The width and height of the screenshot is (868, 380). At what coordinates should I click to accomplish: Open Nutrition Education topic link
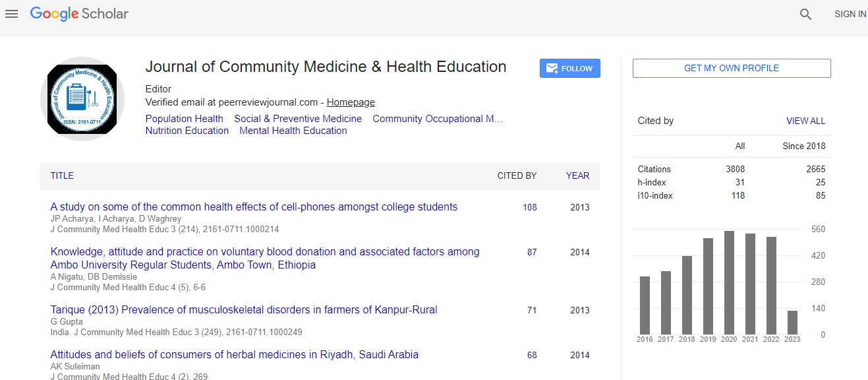(x=187, y=131)
